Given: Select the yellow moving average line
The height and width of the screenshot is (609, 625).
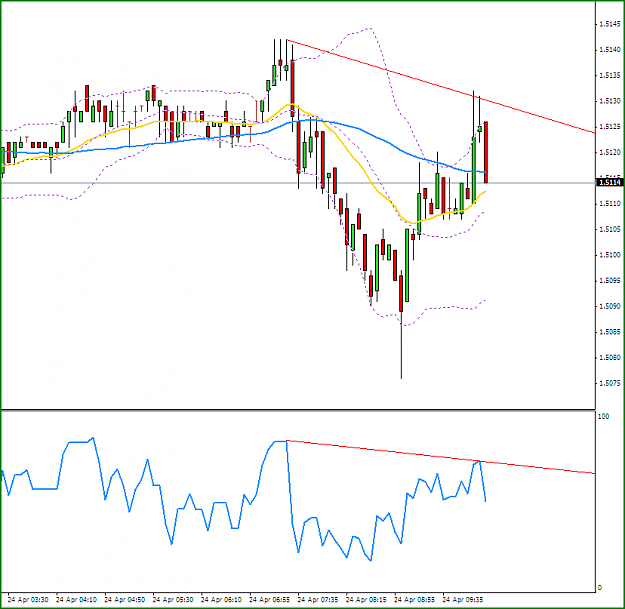Looking at the screenshot, I should pyautogui.click(x=355, y=159).
